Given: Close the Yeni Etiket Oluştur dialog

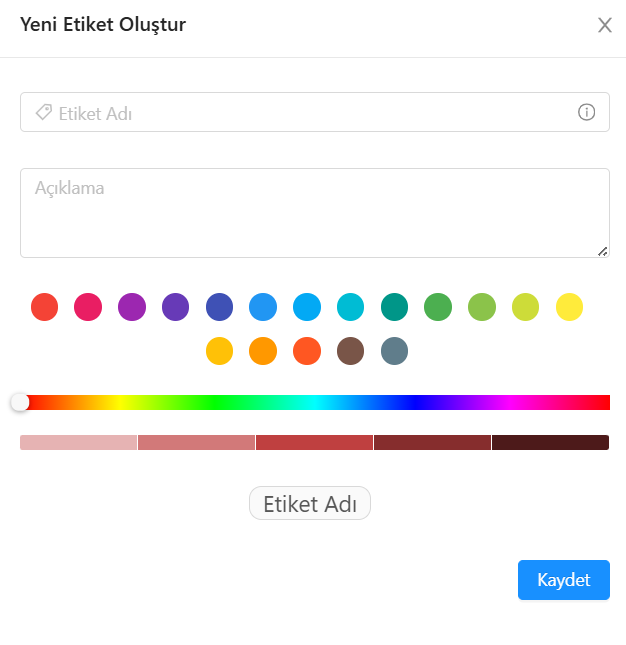Looking at the screenshot, I should tap(604, 25).
